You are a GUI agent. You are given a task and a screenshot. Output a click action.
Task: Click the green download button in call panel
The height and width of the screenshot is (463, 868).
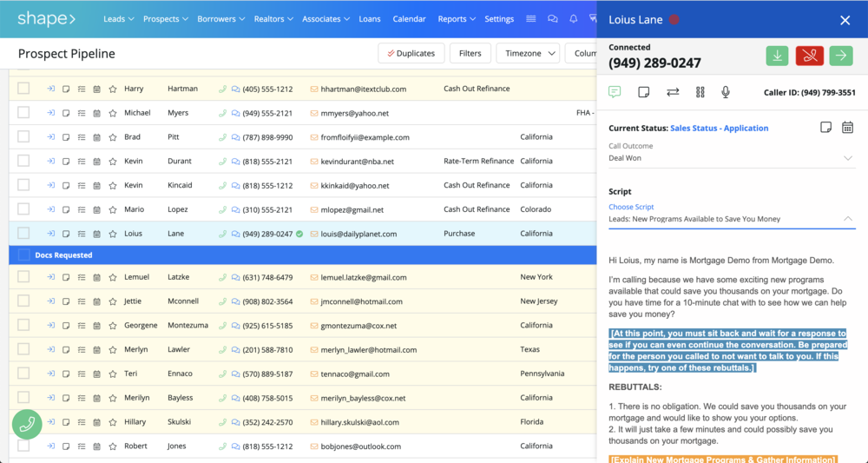777,56
